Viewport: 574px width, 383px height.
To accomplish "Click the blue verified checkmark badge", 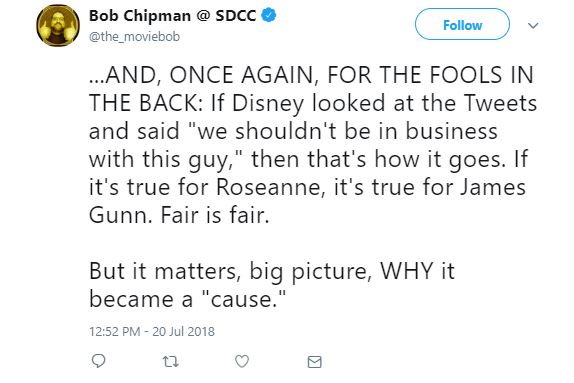I will point(269,15).
